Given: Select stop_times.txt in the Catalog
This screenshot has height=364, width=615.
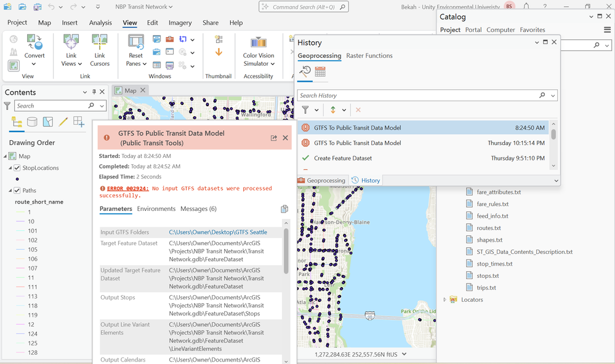Looking at the screenshot, I should tap(494, 264).
